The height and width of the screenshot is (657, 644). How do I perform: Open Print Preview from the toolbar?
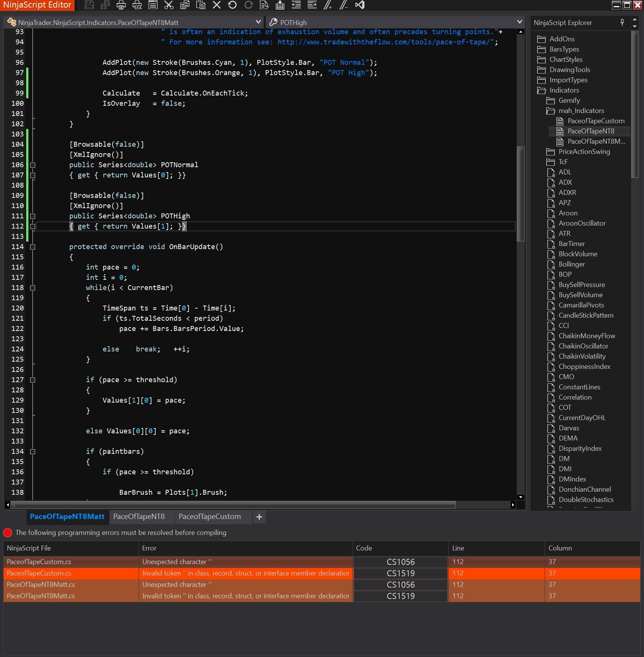[137, 5]
